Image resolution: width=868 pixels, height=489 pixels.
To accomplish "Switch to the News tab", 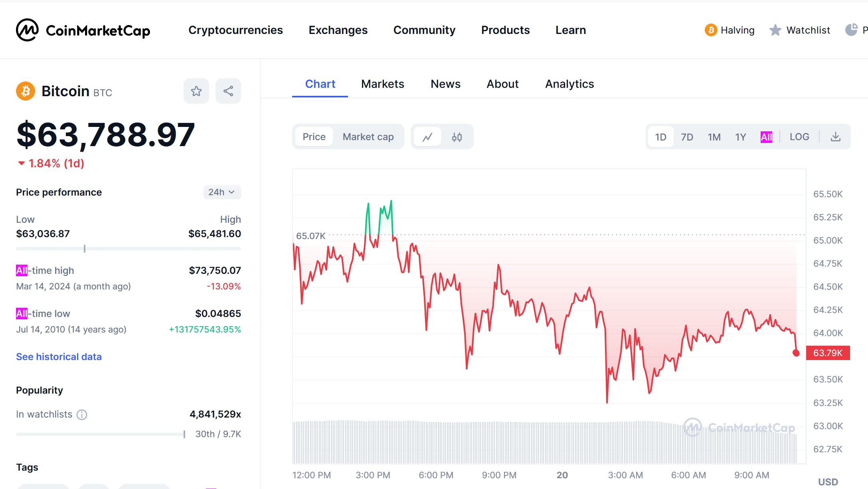I will pos(445,84).
